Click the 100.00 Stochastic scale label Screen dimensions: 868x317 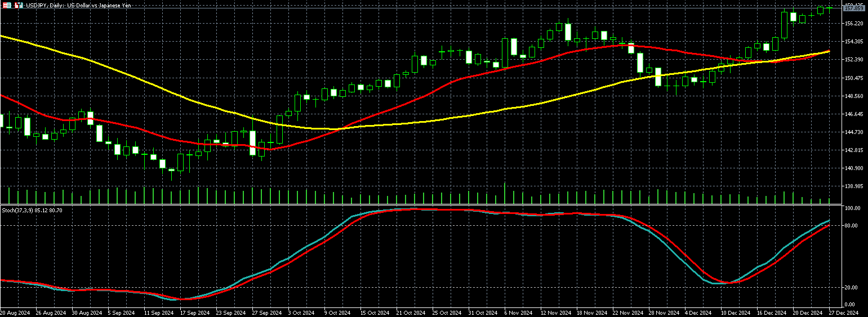pyautogui.click(x=852, y=208)
